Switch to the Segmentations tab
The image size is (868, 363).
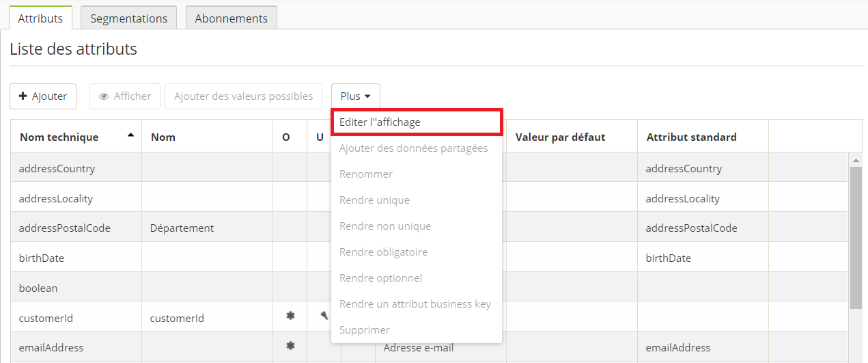128,18
